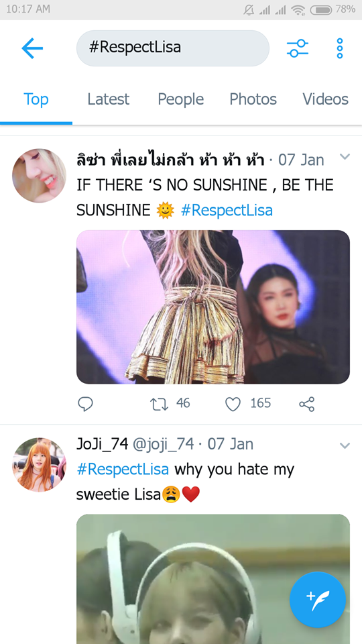This screenshot has width=362, height=644.
Task: Compose a new tweet with floating button
Action: (318, 600)
